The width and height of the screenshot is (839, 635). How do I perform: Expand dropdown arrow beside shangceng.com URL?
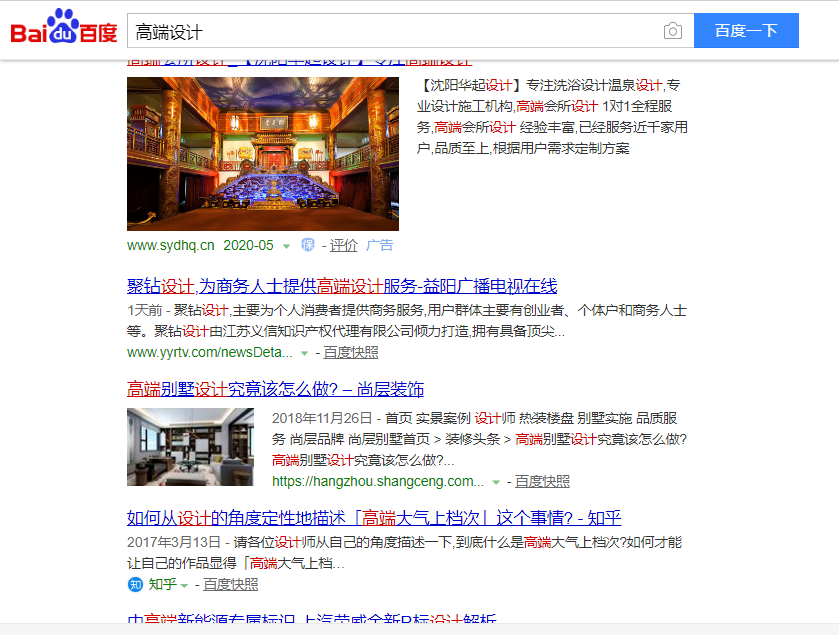496,482
